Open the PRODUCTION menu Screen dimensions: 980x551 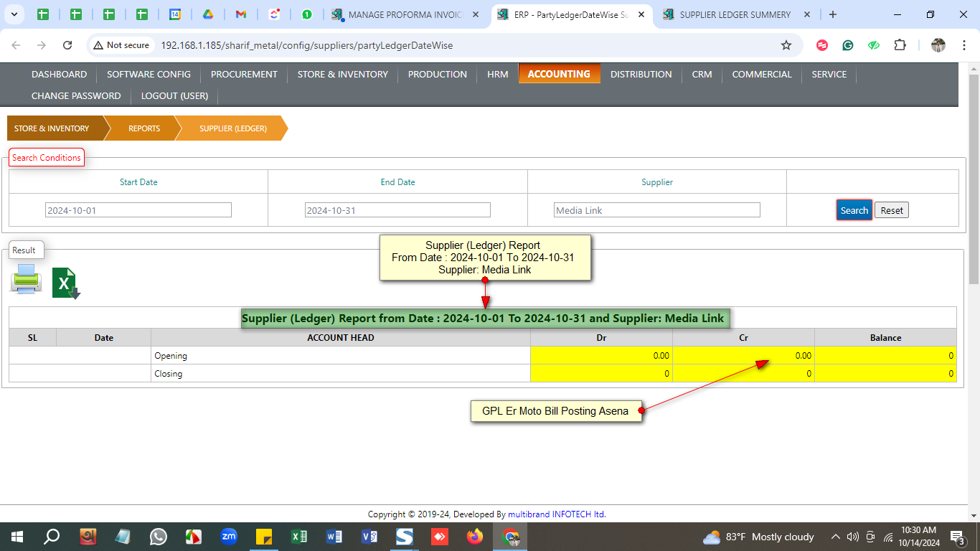coord(438,74)
